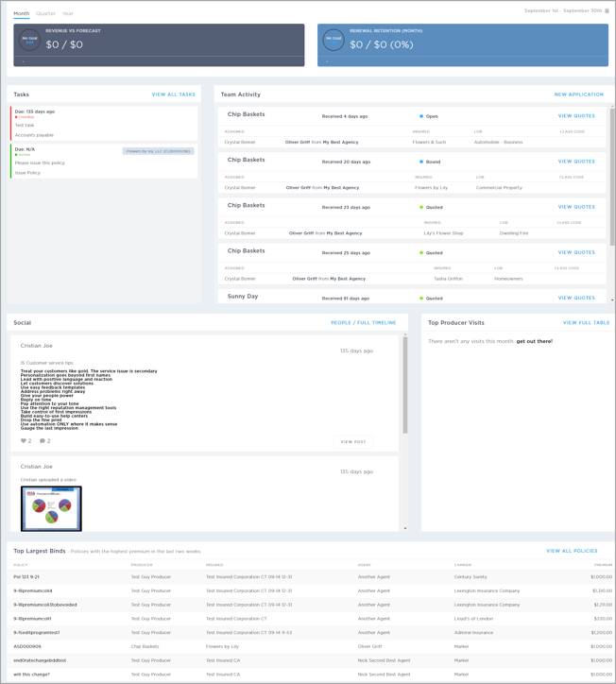The image size is (616, 684).
Task: Click LOB 'Automobile - Business'
Action: point(498,143)
